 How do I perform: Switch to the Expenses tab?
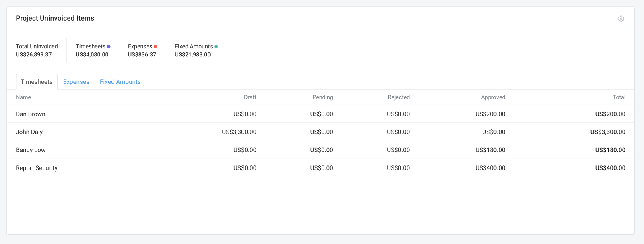coord(76,82)
